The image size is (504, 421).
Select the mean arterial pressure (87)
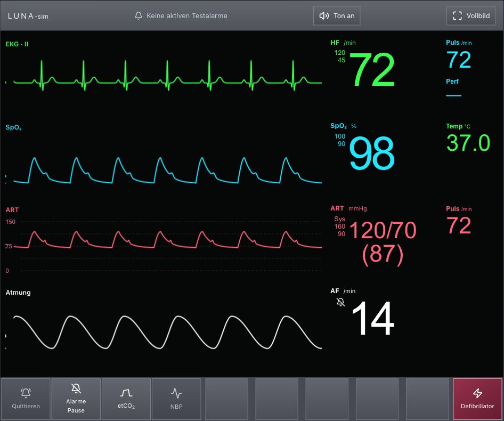tap(383, 255)
